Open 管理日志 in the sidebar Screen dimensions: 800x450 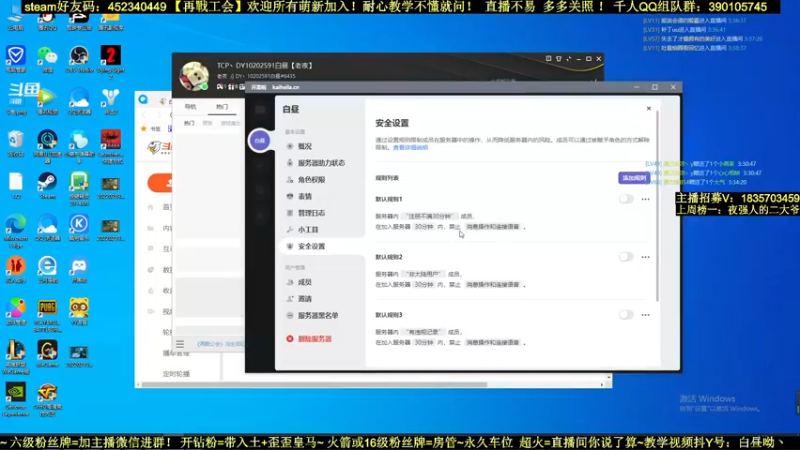(311, 213)
